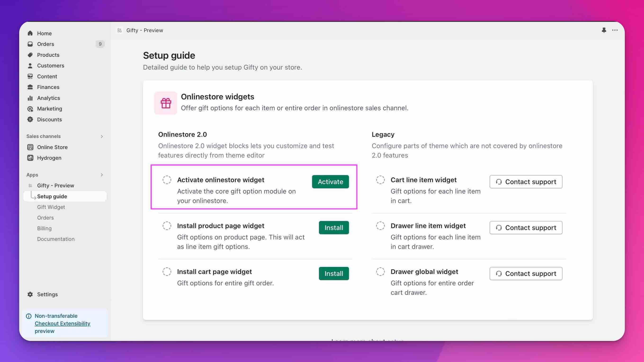The image size is (644, 362).
Task: Click the info icon in the Non-transferable notice
Action: pos(29,316)
